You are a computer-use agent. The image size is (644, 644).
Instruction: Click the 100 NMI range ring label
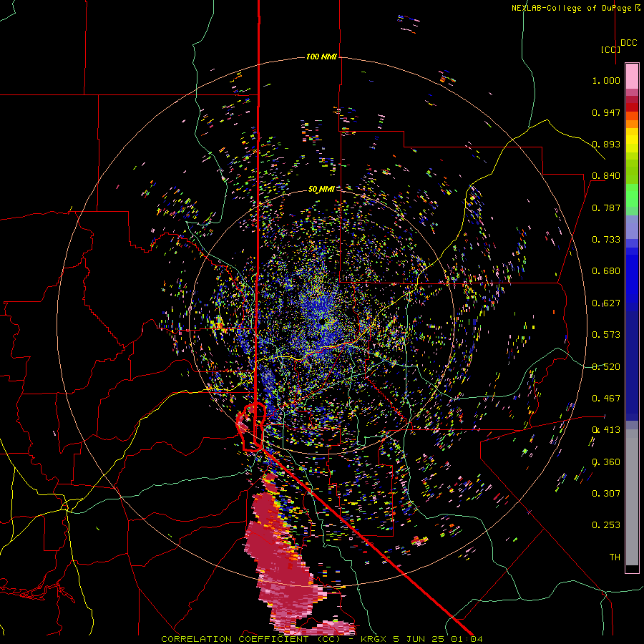(321, 57)
